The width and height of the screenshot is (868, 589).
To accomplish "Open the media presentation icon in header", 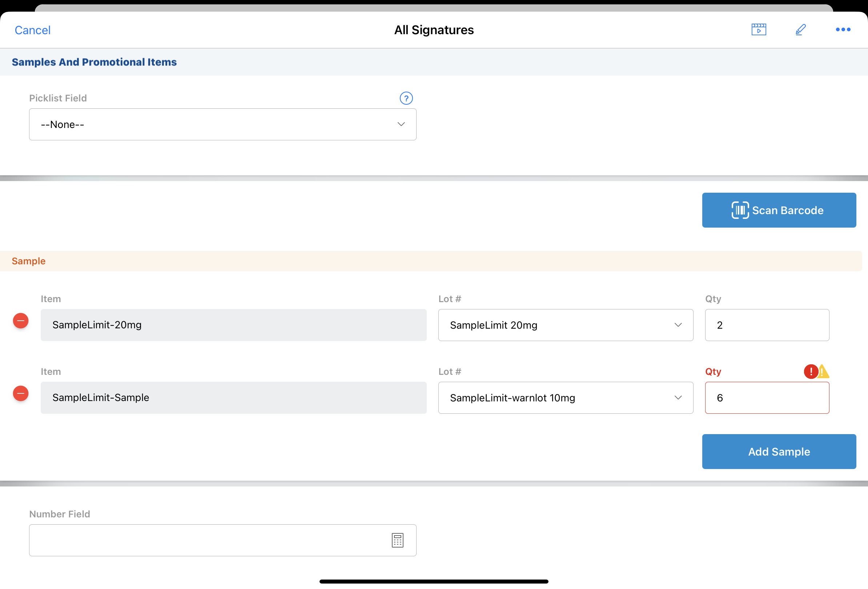I will coord(759,29).
